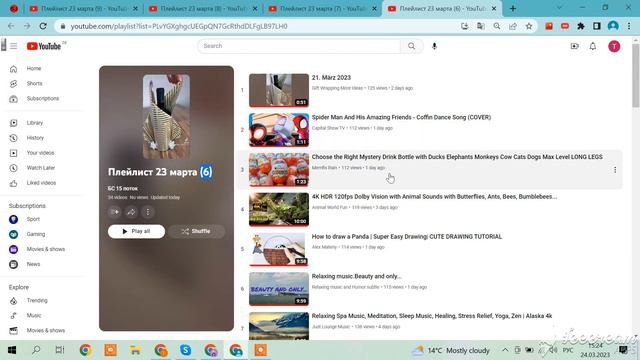Open a new browser tab
The height and width of the screenshot is (360, 640).
(513, 8)
